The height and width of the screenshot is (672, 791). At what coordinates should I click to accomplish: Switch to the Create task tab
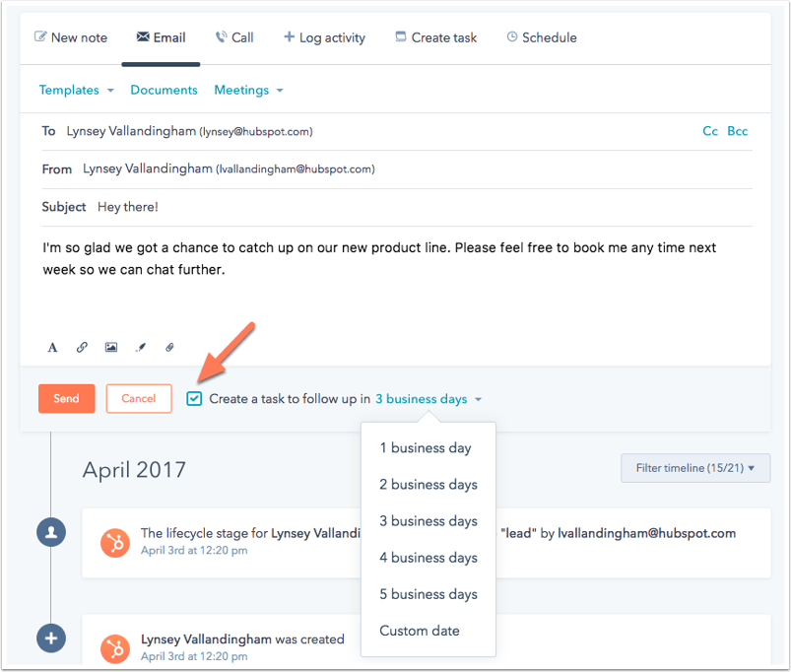coord(435,37)
